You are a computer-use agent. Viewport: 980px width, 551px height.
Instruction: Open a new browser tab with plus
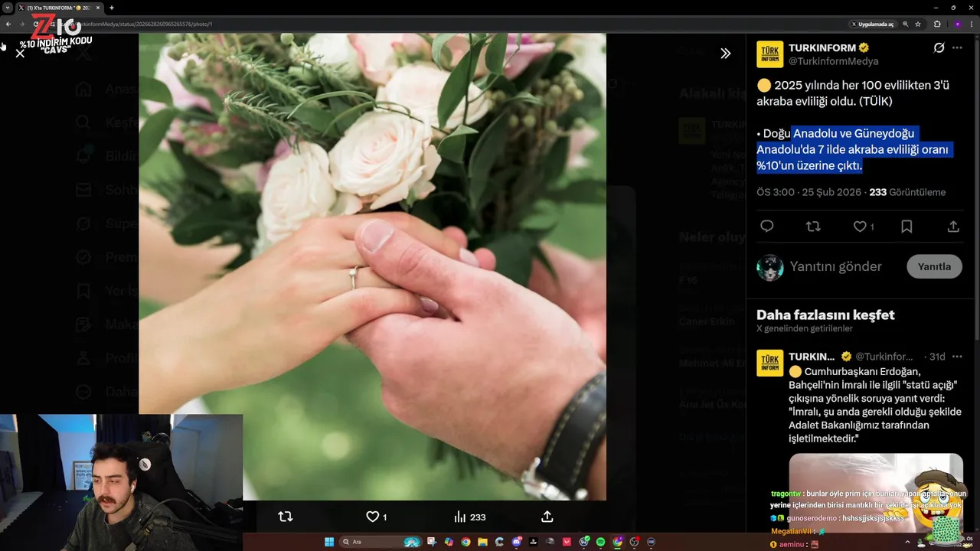tap(112, 8)
